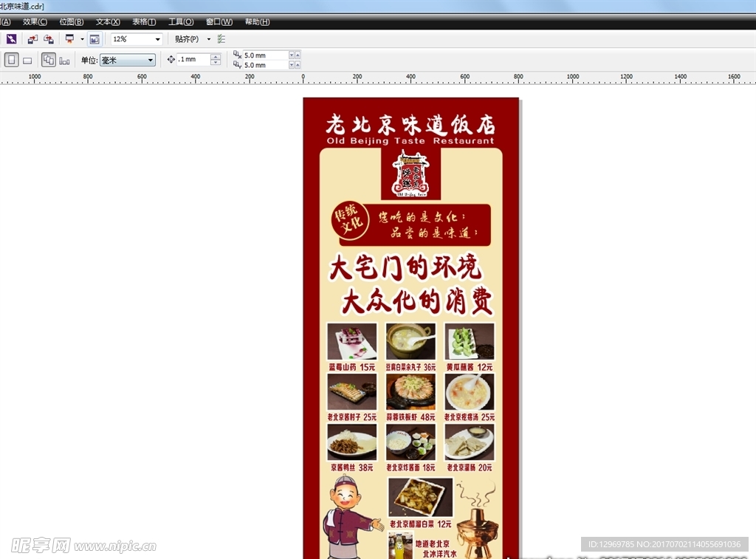Open the 效果(C) menu
Viewport: 756px width, 559px height.
tap(35, 21)
